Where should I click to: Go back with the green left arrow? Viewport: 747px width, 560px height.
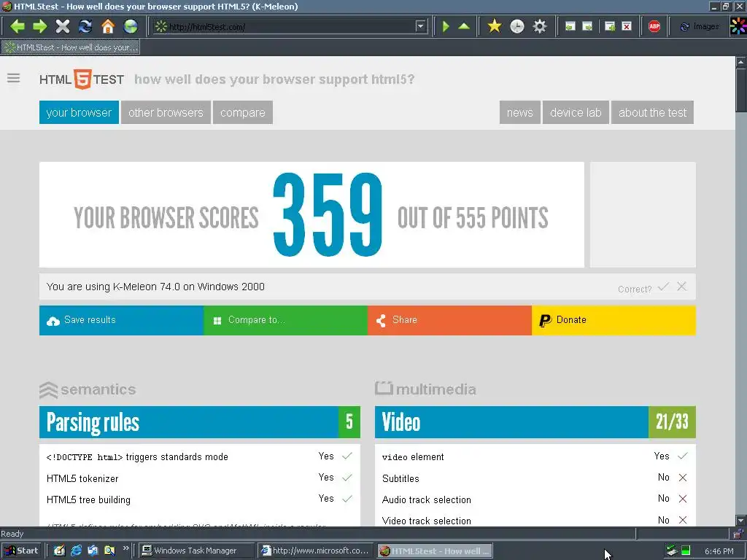click(x=18, y=26)
